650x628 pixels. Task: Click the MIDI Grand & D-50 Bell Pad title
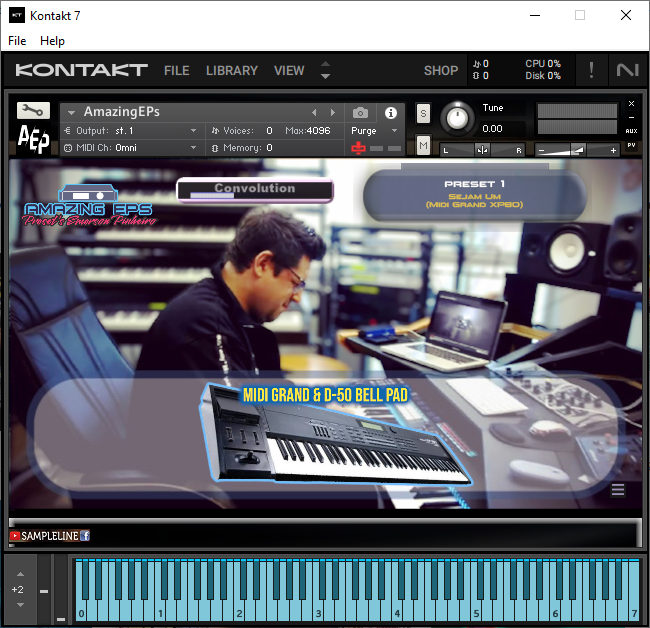coord(325,395)
